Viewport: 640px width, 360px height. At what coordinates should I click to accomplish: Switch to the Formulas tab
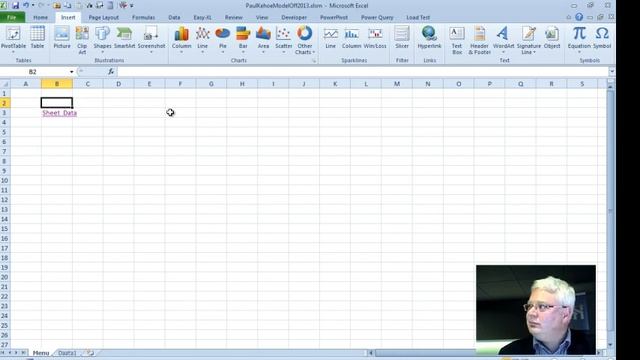click(x=143, y=18)
